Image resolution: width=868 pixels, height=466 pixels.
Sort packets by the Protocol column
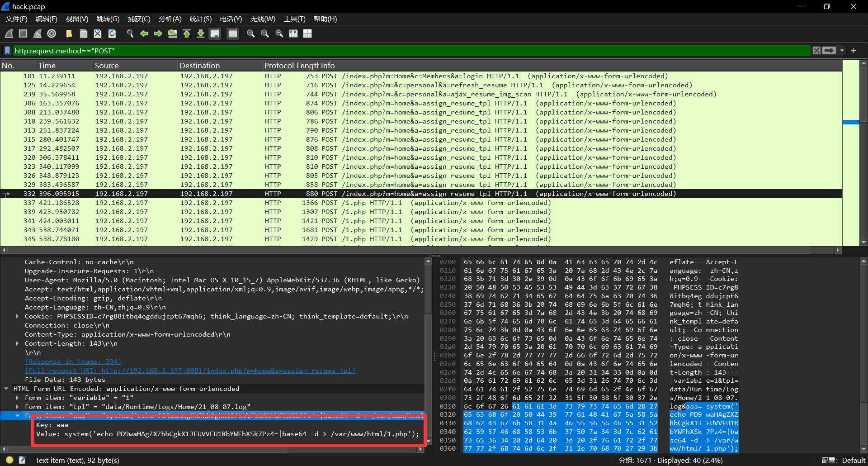279,66
